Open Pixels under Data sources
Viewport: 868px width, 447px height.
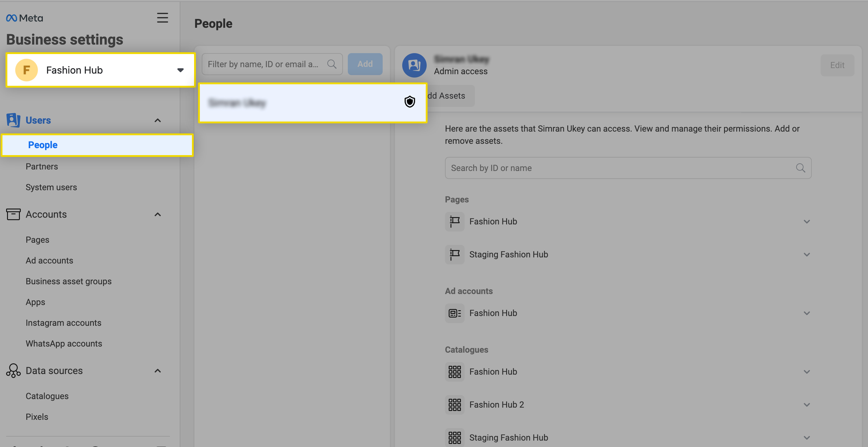pyautogui.click(x=37, y=417)
